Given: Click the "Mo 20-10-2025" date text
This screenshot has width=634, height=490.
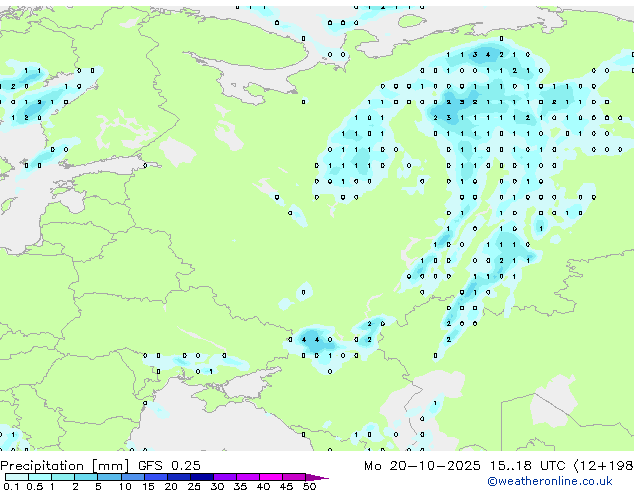Looking at the screenshot, I should 423,466.
